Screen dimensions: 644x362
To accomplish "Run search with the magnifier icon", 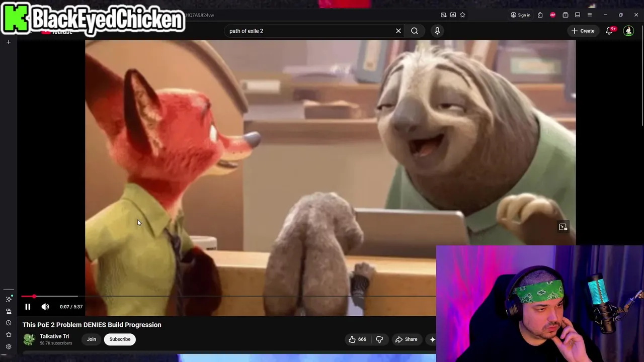I will 415,31.
